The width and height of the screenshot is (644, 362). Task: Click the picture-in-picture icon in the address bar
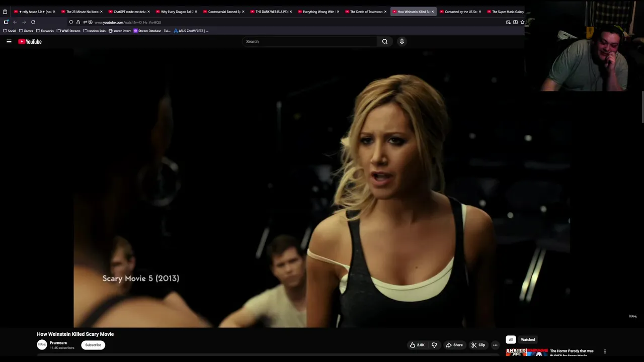[508, 22]
